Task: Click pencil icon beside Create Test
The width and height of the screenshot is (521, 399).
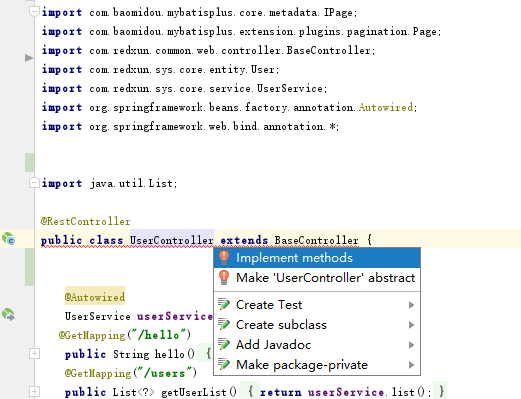Action: point(224,304)
